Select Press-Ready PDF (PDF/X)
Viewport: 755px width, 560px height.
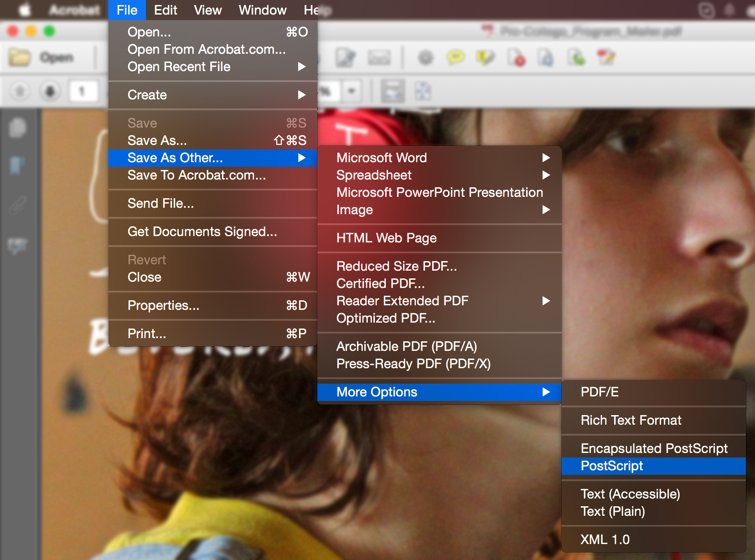tap(440, 364)
